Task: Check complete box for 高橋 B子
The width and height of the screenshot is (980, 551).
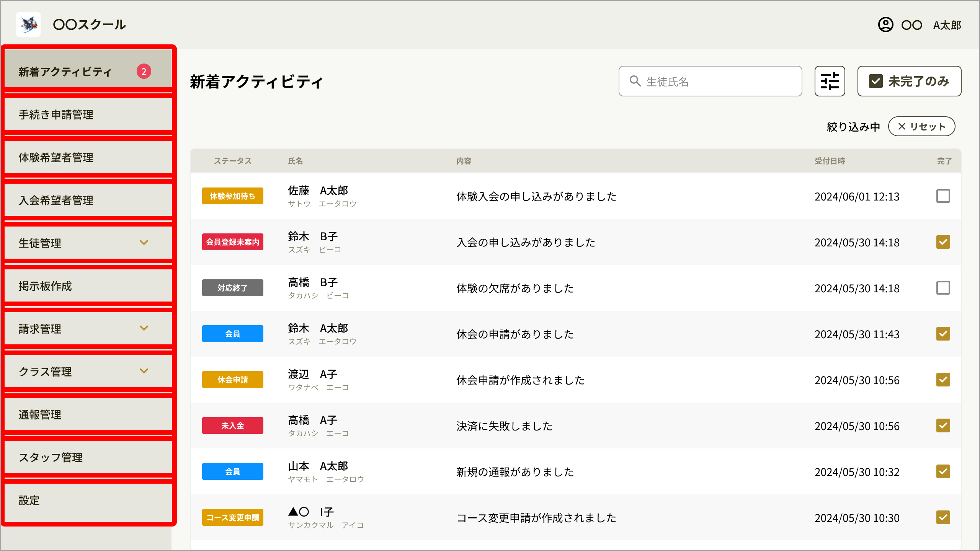Action: (x=943, y=288)
